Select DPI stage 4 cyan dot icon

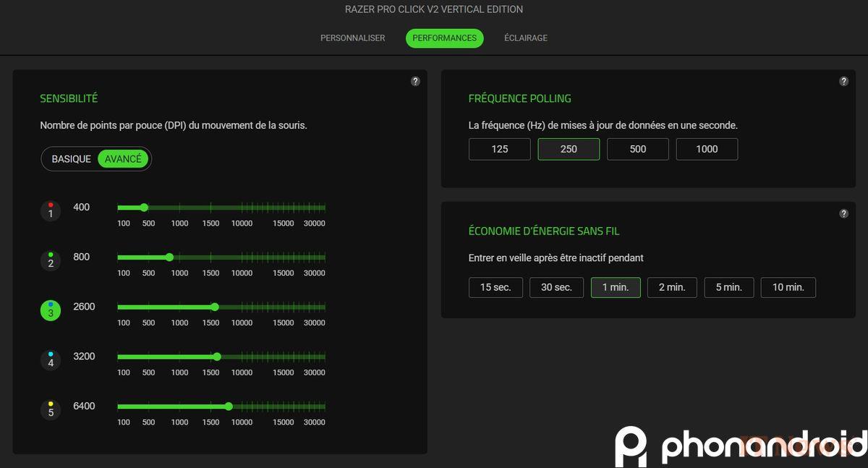[x=51, y=360]
